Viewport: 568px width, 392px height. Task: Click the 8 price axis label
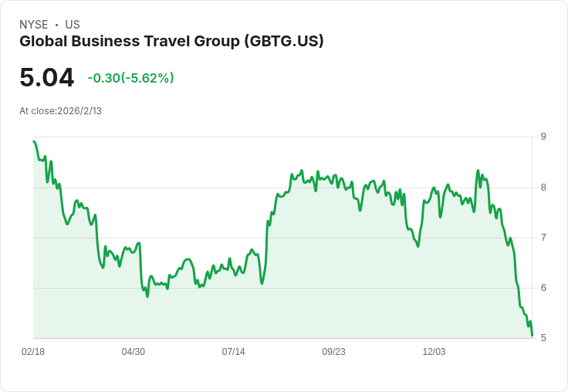pyautogui.click(x=543, y=188)
